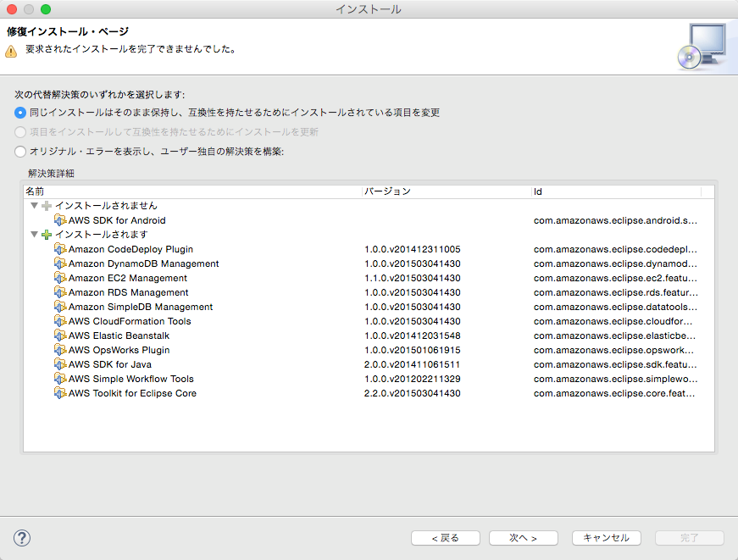Collapse the インストールされます tree group

pos(34,235)
